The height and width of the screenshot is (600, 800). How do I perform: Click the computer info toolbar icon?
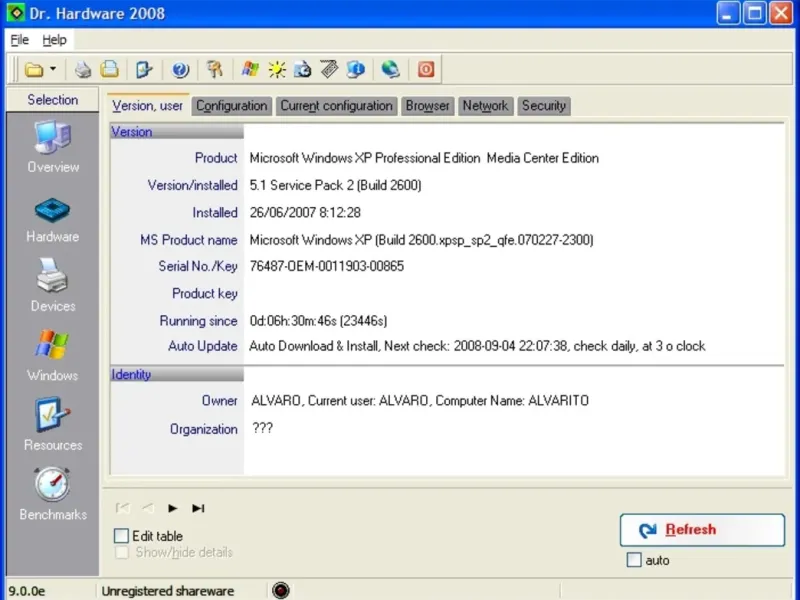(x=356, y=69)
